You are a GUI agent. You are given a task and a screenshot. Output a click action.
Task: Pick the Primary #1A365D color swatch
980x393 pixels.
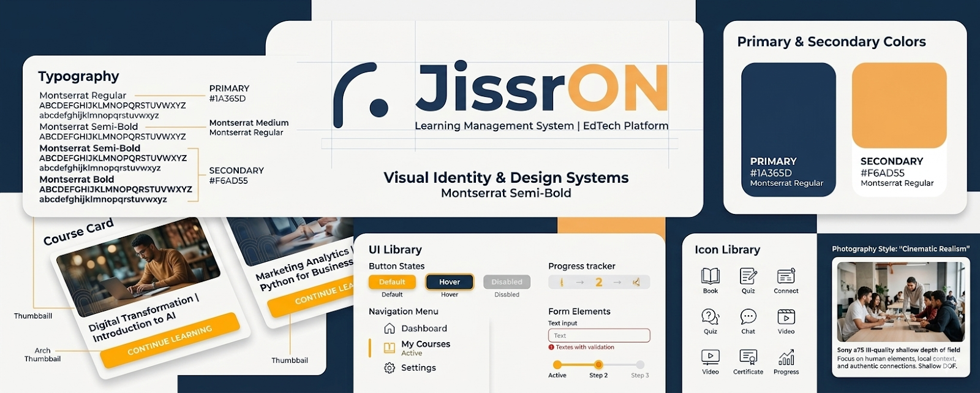click(788, 129)
